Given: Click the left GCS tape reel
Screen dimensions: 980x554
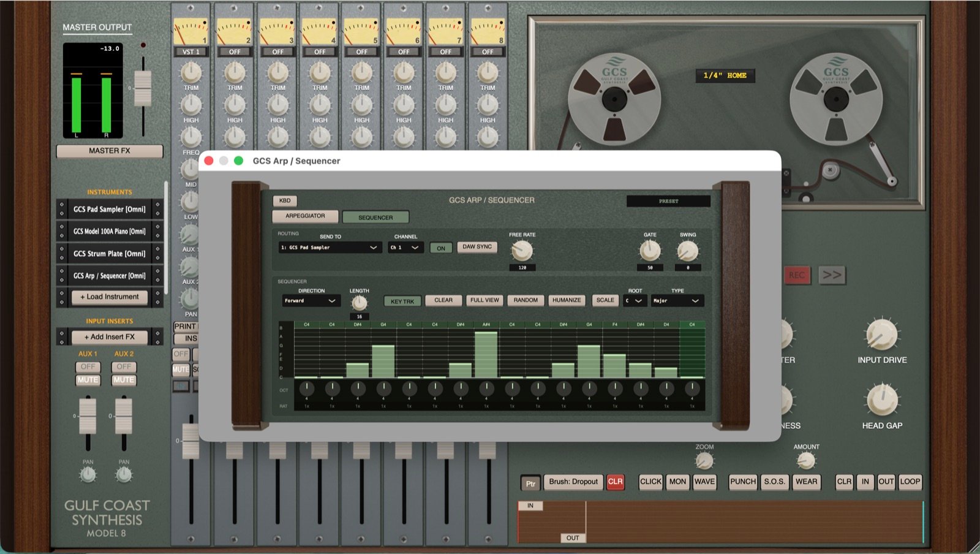Looking at the screenshot, I should click(614, 99).
